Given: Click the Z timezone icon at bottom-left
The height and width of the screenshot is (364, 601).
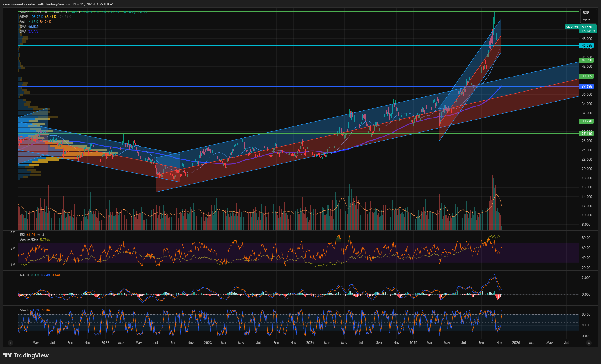Looking at the screenshot, I should pyautogui.click(x=11, y=343).
